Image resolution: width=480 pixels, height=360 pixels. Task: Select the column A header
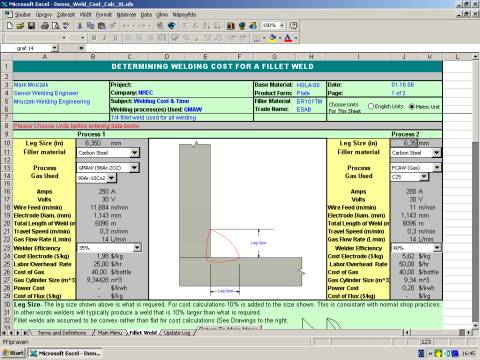(44, 57)
